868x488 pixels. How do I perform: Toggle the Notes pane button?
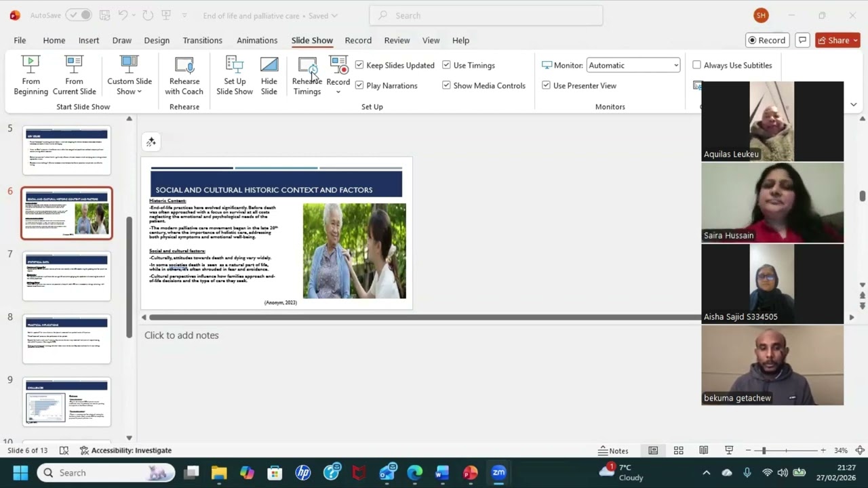(613, 451)
